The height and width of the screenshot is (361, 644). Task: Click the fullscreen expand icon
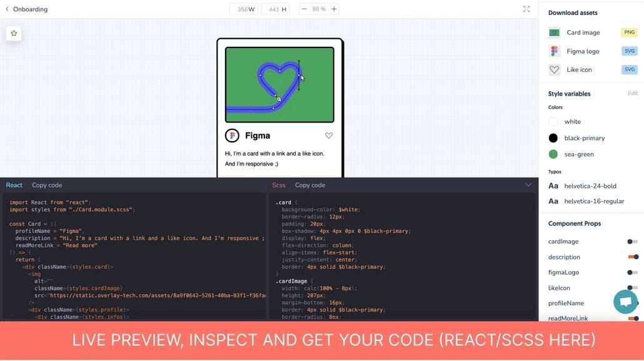pos(526,9)
